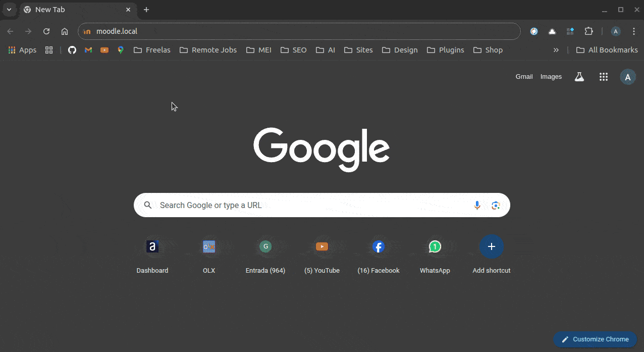Expand the tab search dropdown arrow

point(9,10)
